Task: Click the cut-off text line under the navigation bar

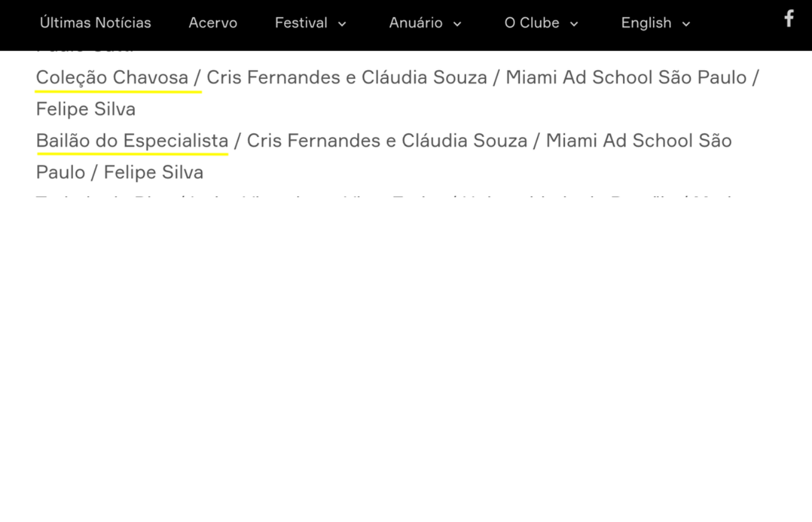Action: click(85, 52)
